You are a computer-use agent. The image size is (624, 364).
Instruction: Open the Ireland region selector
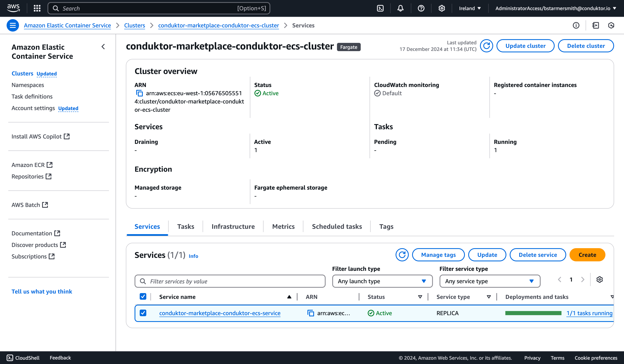470,8
